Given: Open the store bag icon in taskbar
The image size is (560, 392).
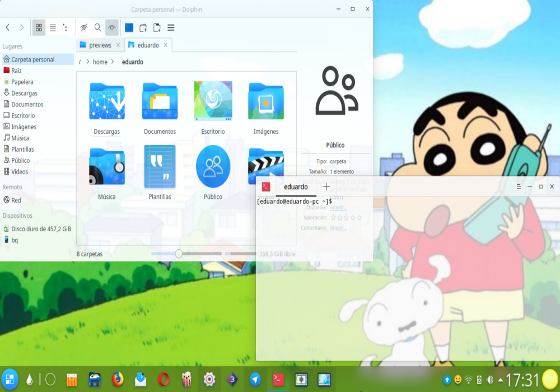Looking at the screenshot, I should (72, 380).
